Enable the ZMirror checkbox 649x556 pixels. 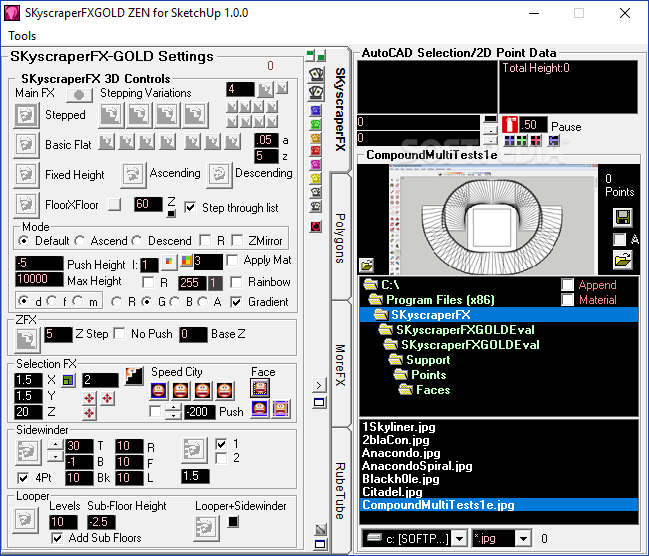(x=237, y=241)
